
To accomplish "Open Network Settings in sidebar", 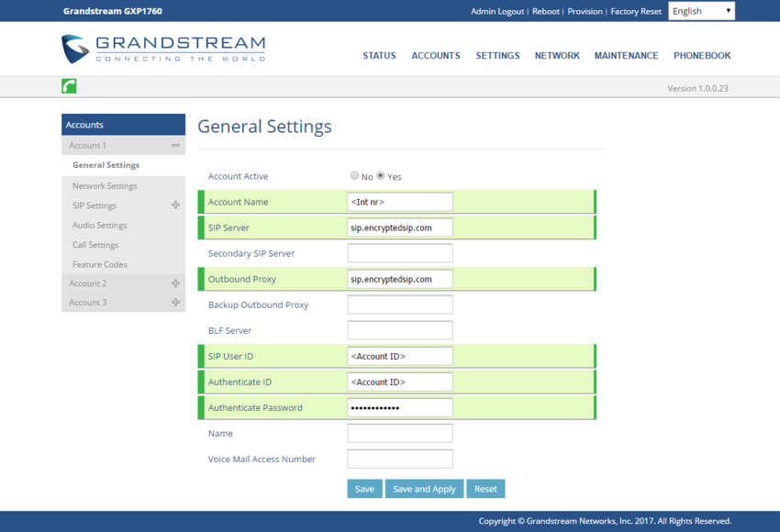I will (105, 186).
